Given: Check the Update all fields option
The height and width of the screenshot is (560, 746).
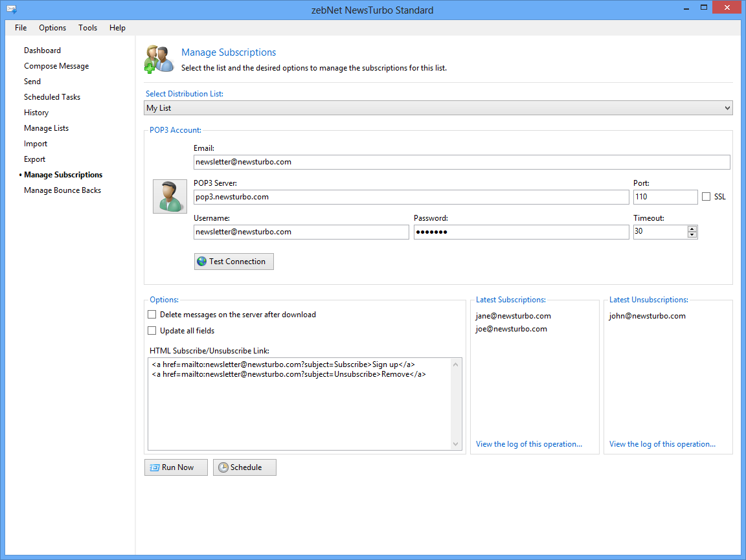Looking at the screenshot, I should pyautogui.click(x=152, y=331).
